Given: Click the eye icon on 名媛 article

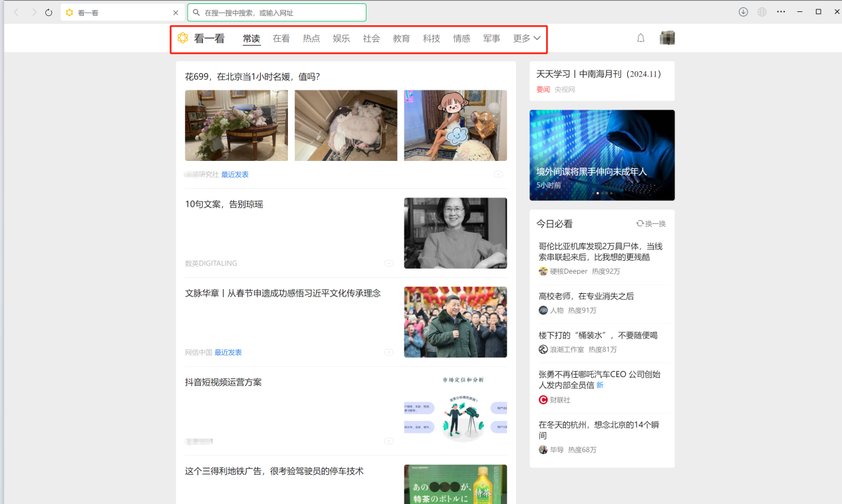Looking at the screenshot, I should point(498,174).
